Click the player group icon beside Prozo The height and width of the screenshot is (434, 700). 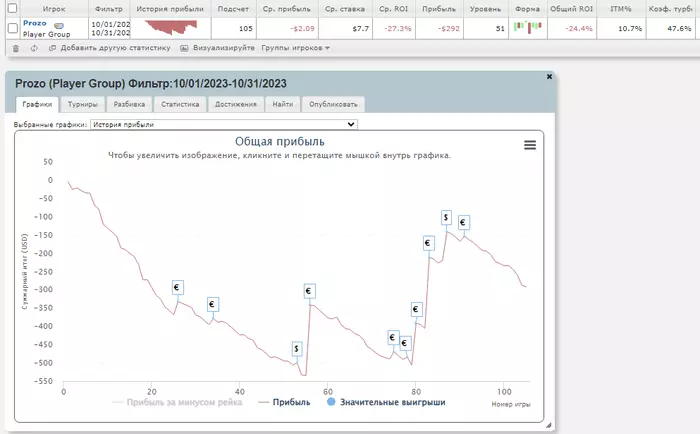click(x=58, y=25)
